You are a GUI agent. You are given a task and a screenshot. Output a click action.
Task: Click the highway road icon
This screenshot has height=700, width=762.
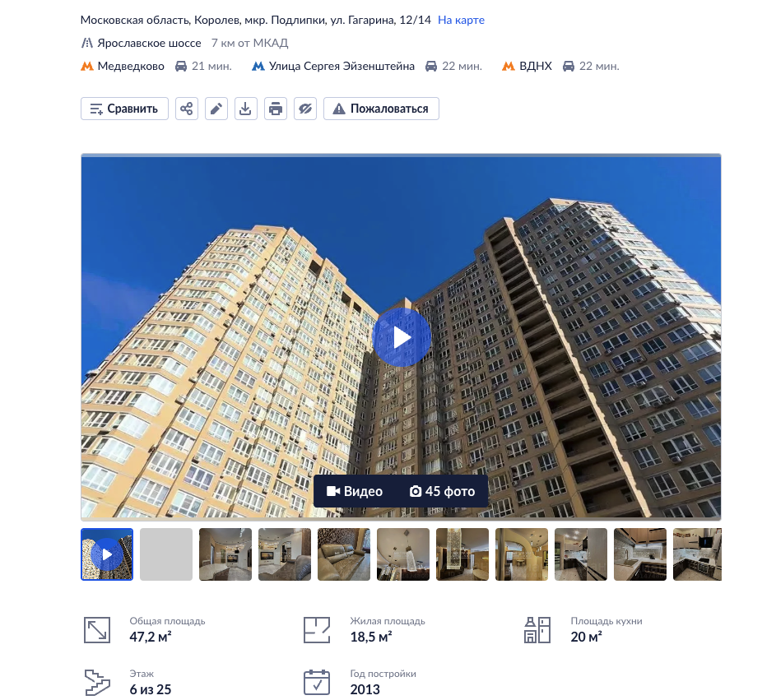87,44
